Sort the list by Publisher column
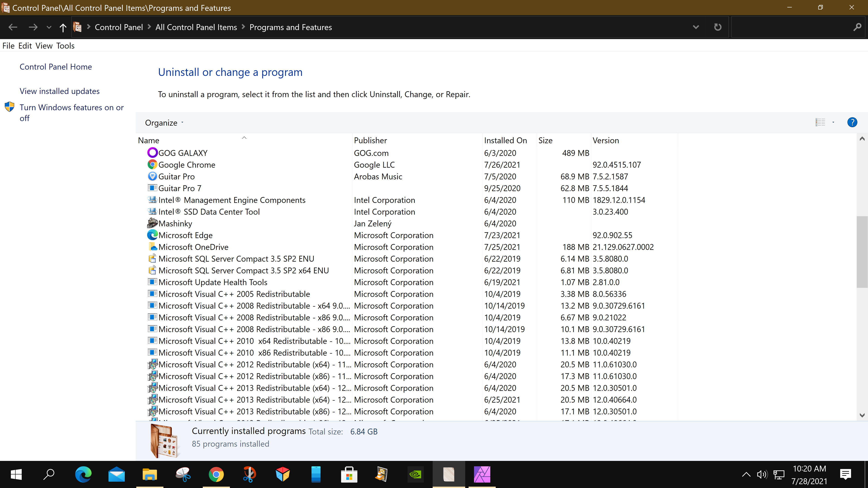Image resolution: width=868 pixels, height=488 pixels. point(417,141)
